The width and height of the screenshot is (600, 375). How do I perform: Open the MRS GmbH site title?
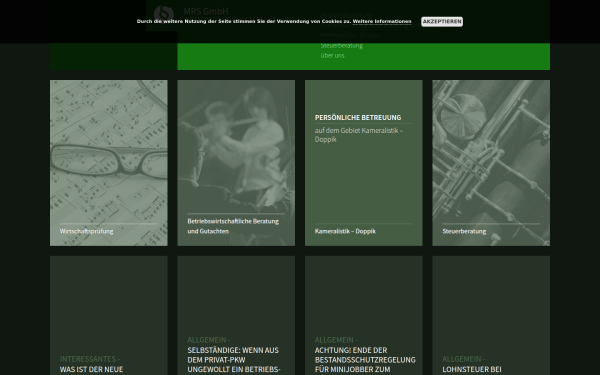206,11
